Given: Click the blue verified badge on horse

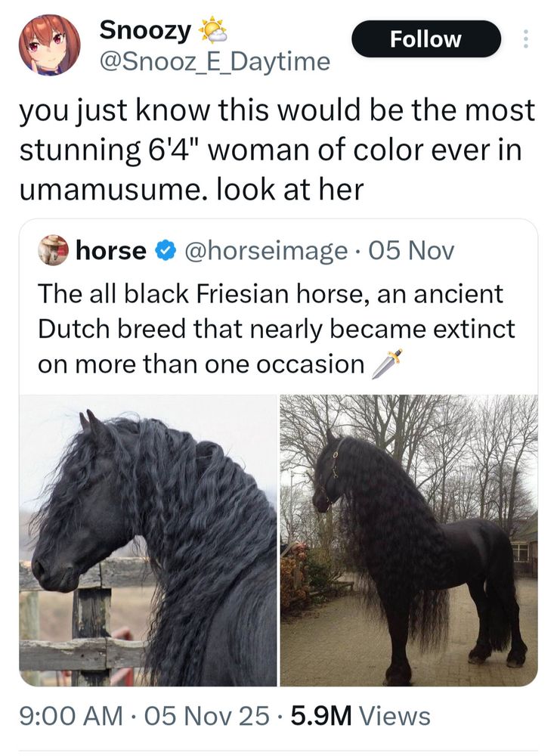Looking at the screenshot, I should click(164, 251).
